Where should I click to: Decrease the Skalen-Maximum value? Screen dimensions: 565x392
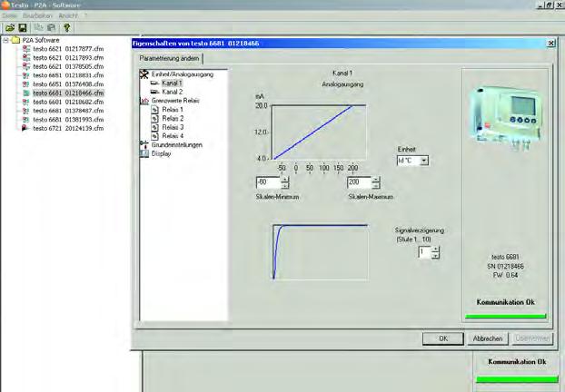pos(376,186)
